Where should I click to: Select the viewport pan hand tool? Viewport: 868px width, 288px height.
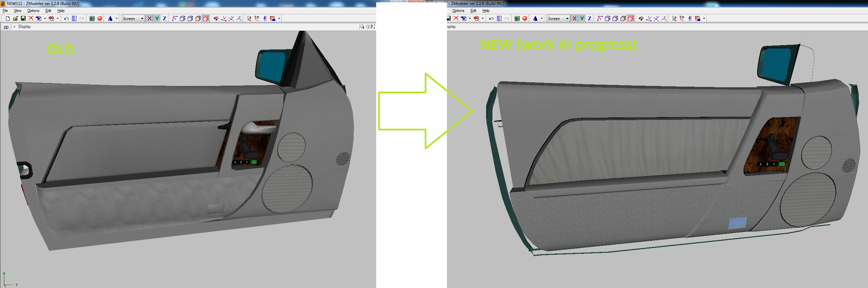click(367, 27)
